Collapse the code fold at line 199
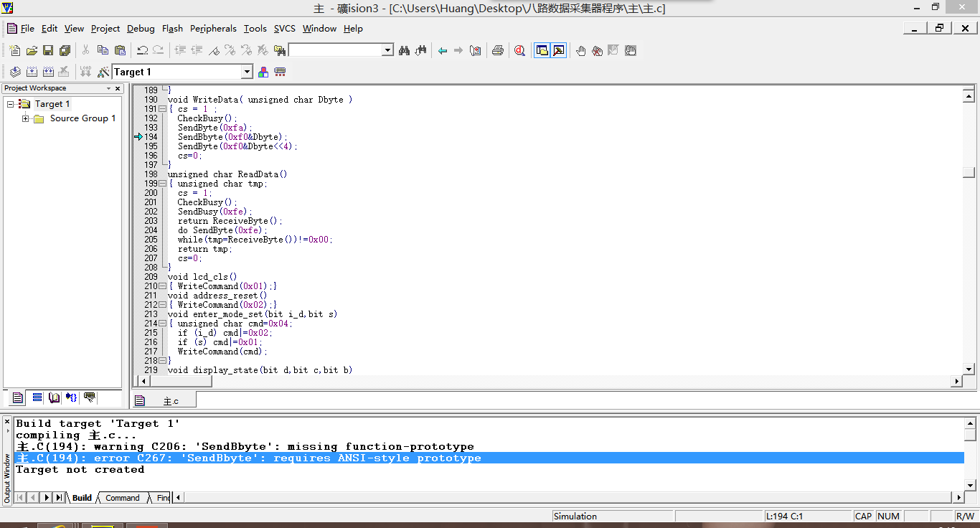 pos(163,184)
